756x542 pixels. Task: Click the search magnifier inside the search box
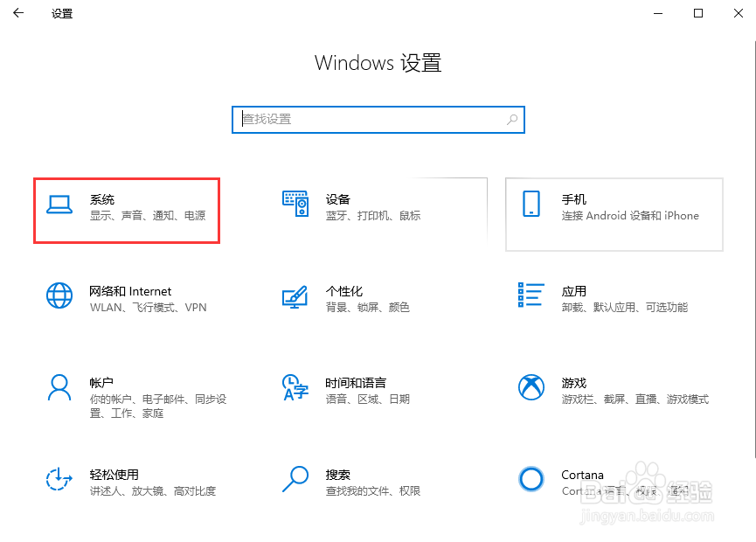(512, 119)
